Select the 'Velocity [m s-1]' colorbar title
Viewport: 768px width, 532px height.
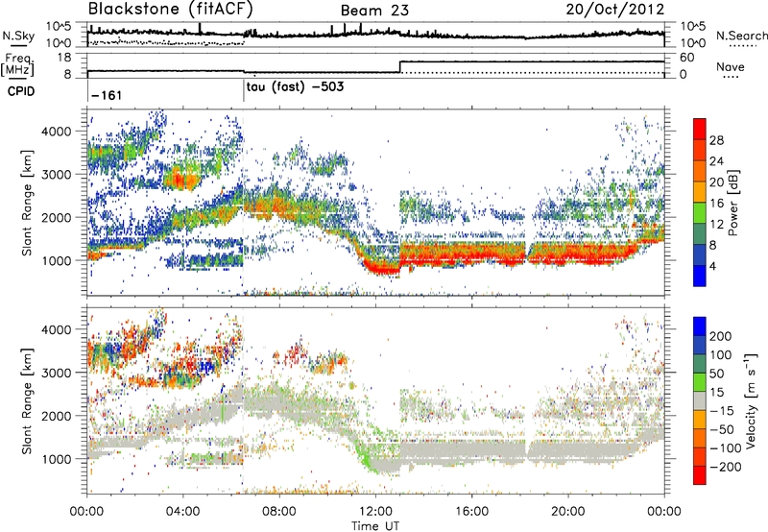pos(752,400)
